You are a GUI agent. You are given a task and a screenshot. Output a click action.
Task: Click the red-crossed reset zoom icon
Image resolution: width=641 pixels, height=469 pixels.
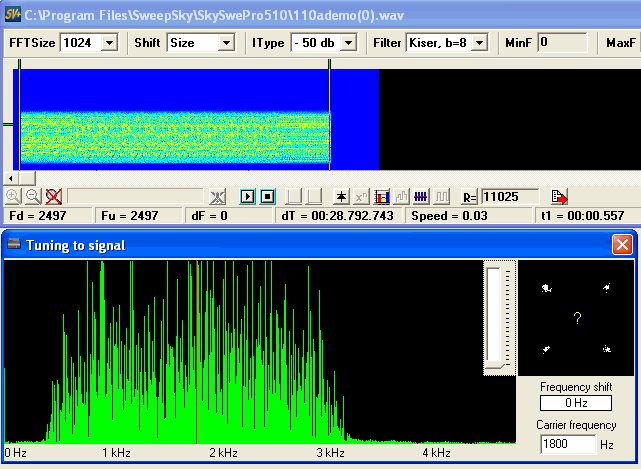pyautogui.click(x=53, y=196)
